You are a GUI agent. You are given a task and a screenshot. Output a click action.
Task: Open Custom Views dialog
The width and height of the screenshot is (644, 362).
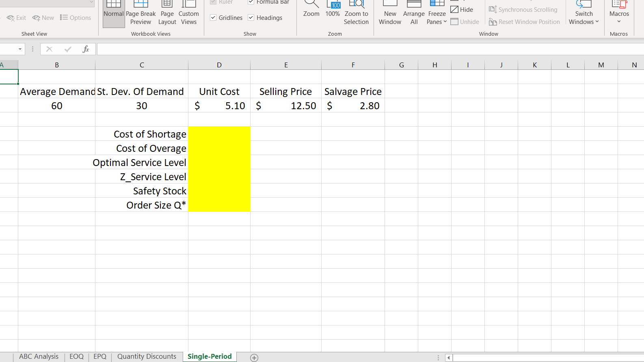(x=189, y=13)
